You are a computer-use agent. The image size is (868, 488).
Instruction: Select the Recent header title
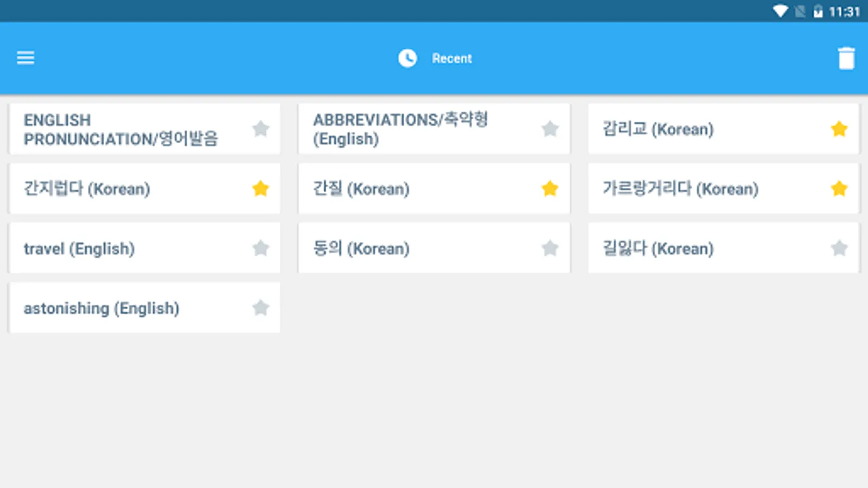tap(452, 59)
